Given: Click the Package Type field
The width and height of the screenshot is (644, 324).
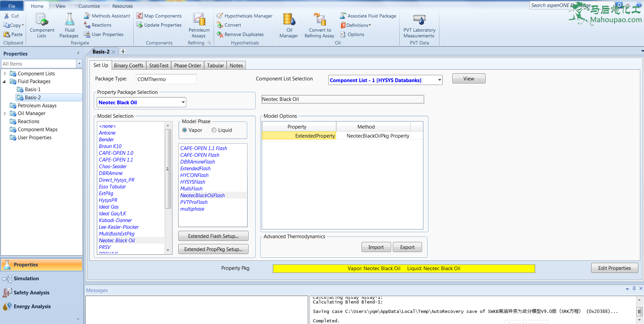Looking at the screenshot, I should [x=166, y=79].
